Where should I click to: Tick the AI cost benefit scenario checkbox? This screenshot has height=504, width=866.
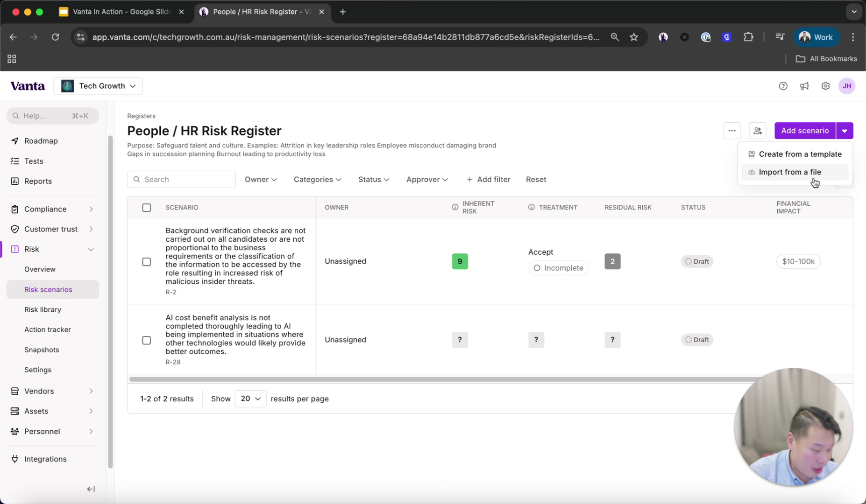[147, 340]
